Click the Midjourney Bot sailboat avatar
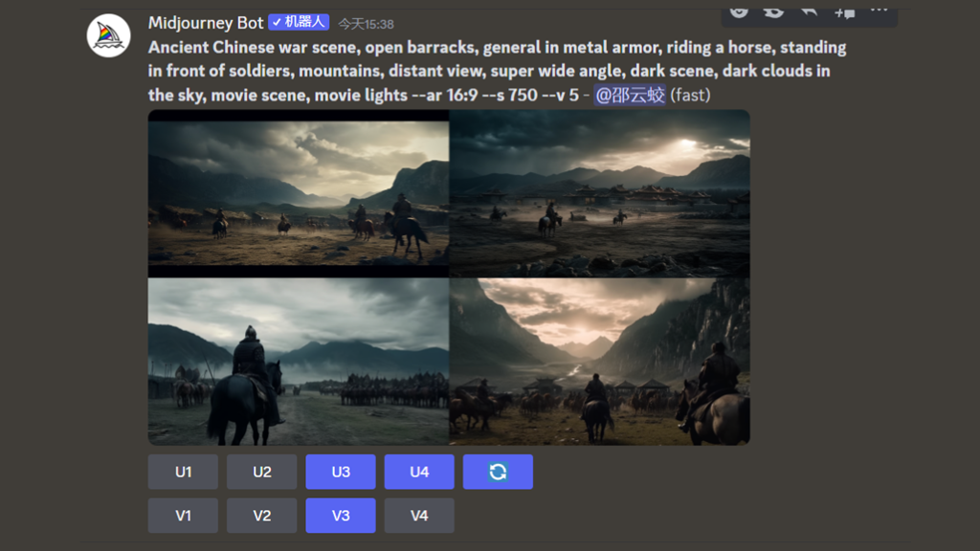The height and width of the screenshot is (551, 980). 109,35
